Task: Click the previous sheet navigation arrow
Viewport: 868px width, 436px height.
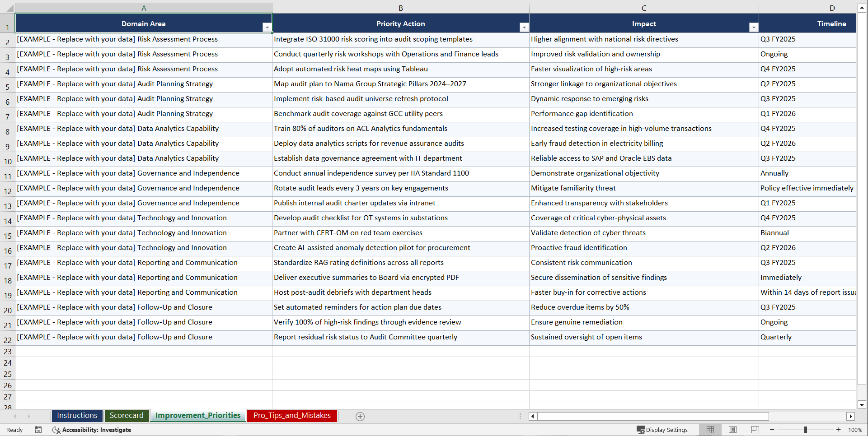Action: pos(16,416)
